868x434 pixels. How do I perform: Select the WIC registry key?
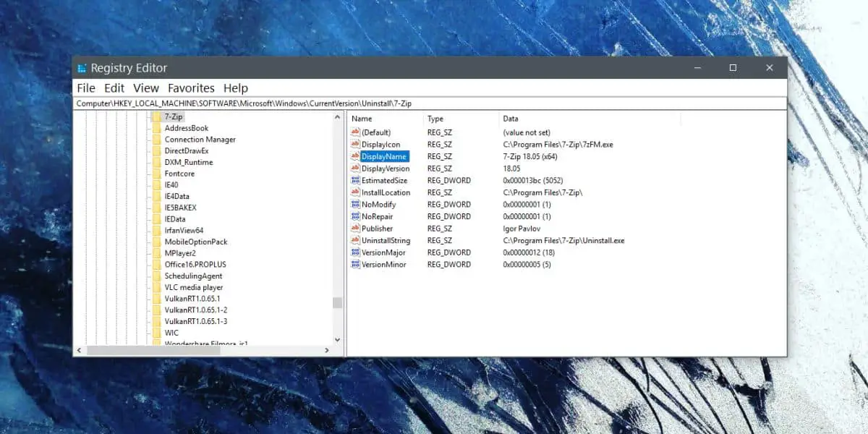click(171, 333)
